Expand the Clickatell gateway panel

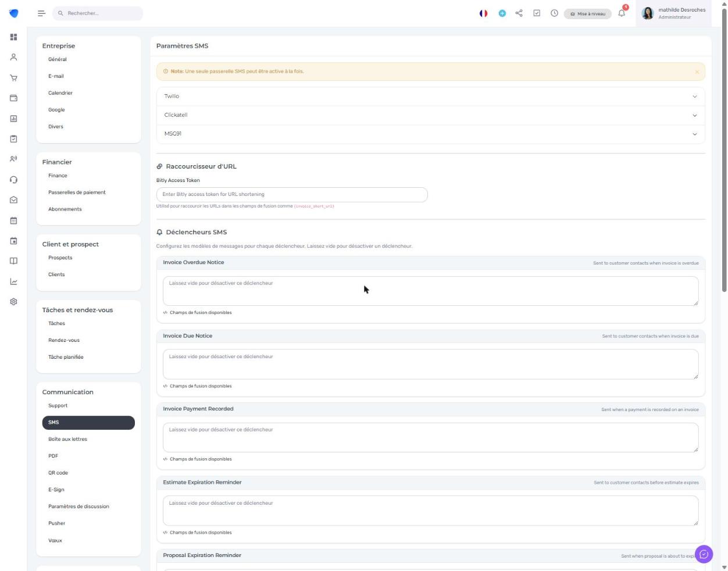(x=430, y=115)
